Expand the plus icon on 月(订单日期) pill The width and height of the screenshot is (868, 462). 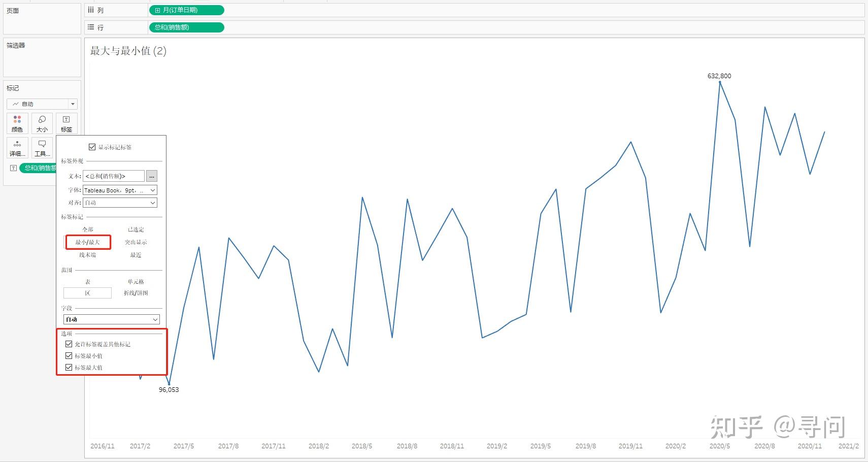coord(157,10)
